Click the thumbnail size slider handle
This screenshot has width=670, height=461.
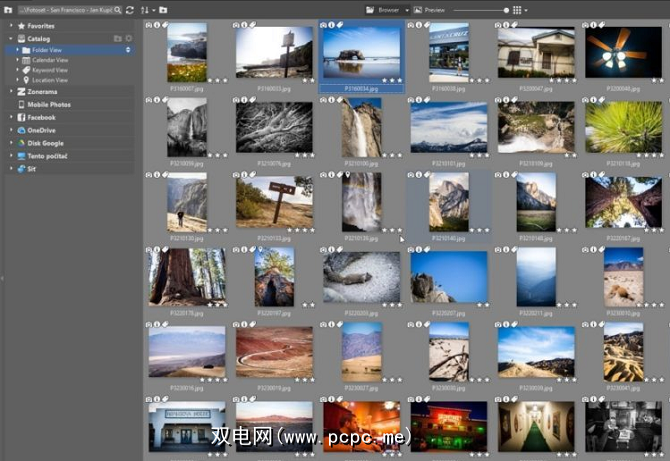point(505,9)
